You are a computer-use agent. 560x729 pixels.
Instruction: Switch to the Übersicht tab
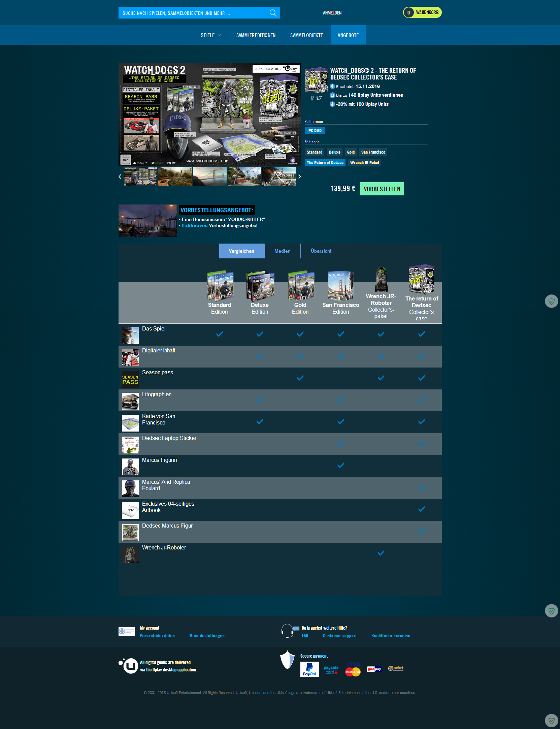(321, 251)
